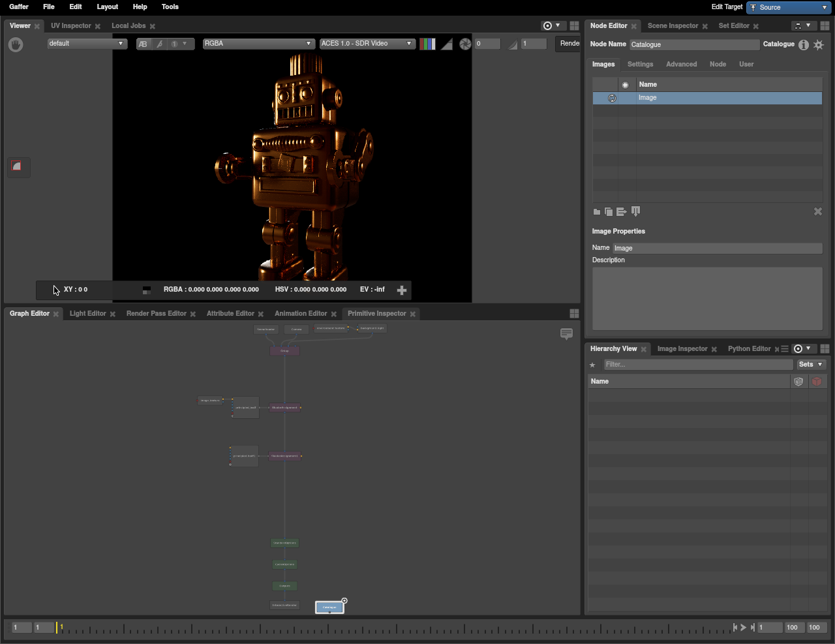Viewport: 835px width, 644px height.
Task: Open the Sets dropdown in Hierarchy View
Action: click(812, 365)
